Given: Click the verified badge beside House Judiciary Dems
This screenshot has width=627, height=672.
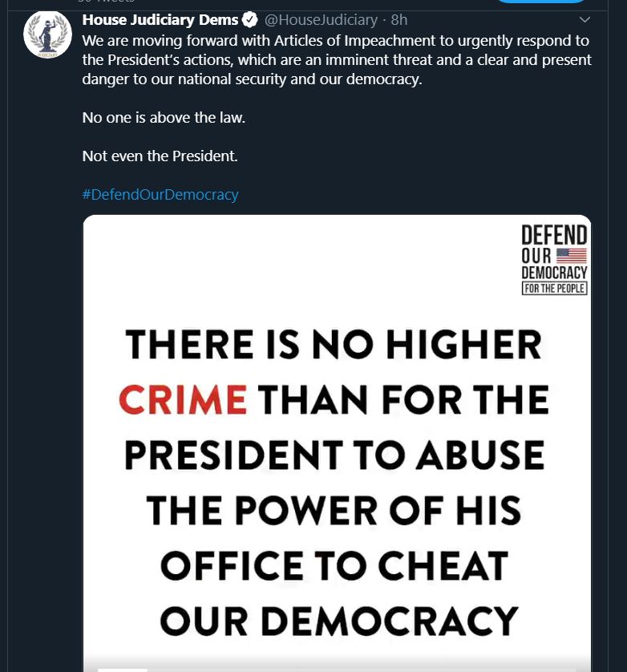Looking at the screenshot, I should (249, 20).
